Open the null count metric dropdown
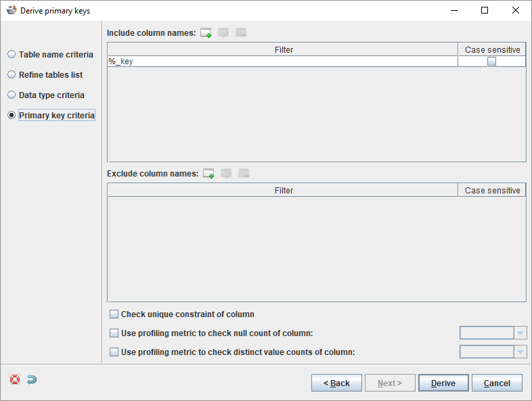The image size is (532, 401). (520, 333)
